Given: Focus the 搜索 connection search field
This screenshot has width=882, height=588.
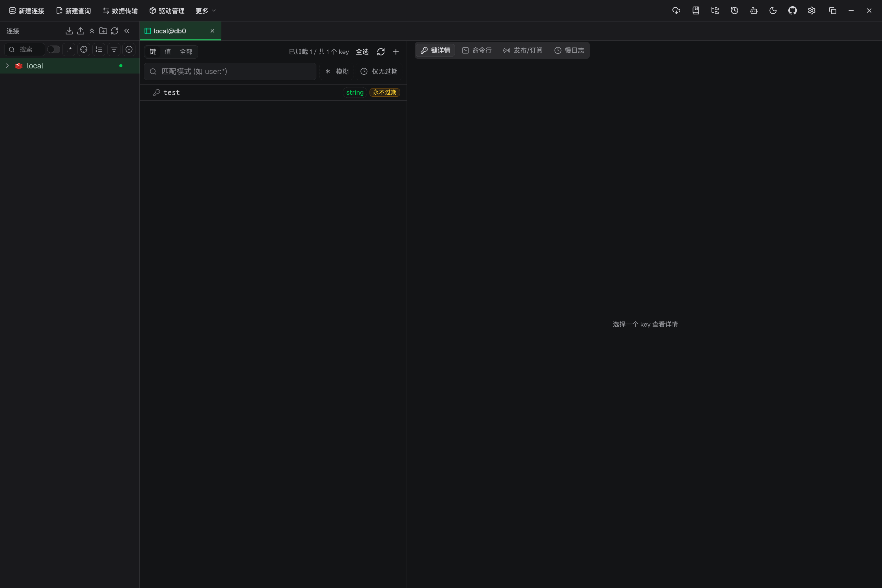Looking at the screenshot, I should tap(25, 50).
